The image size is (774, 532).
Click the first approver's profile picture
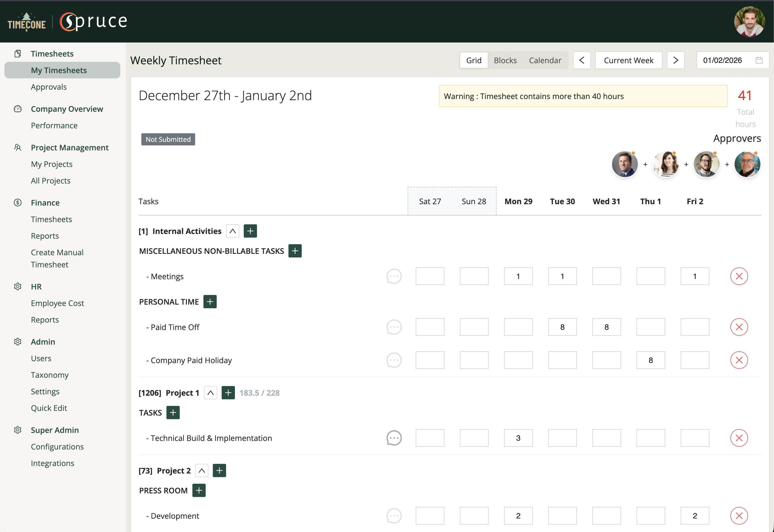[625, 164]
